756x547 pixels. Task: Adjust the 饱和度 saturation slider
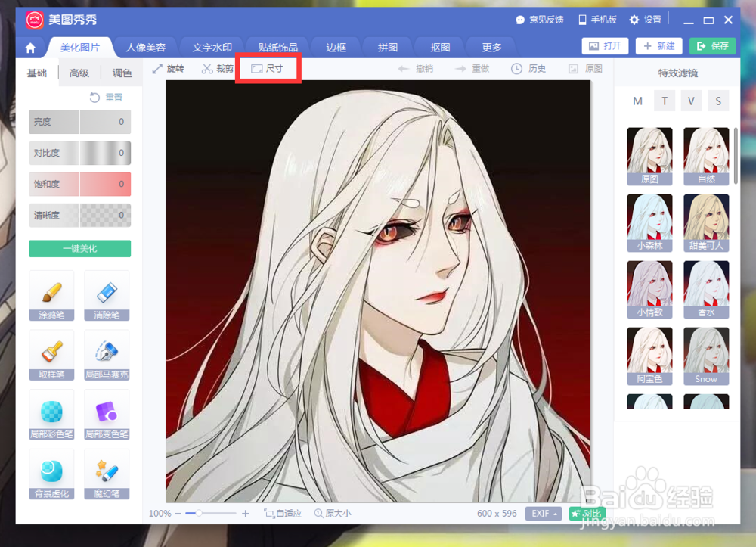point(80,185)
